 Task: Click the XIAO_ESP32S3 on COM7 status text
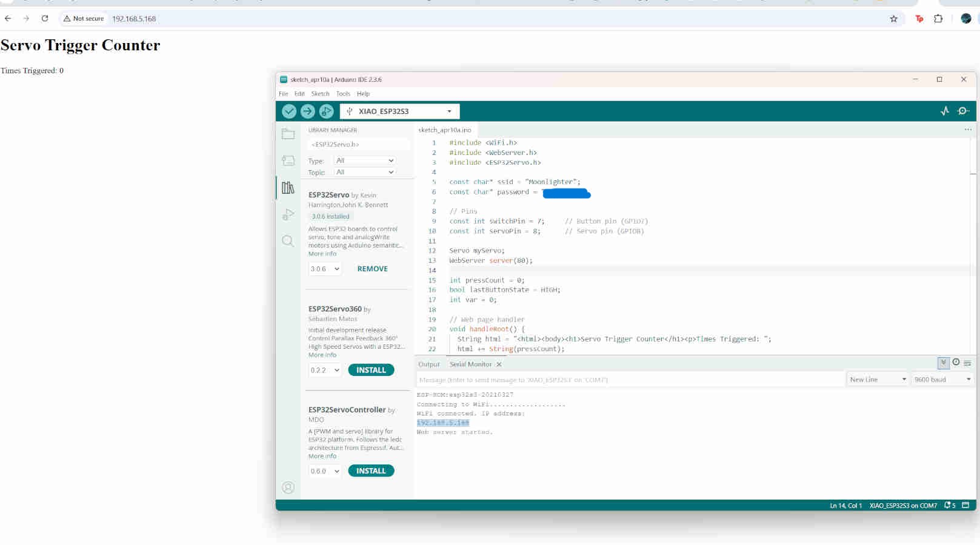pyautogui.click(x=903, y=506)
